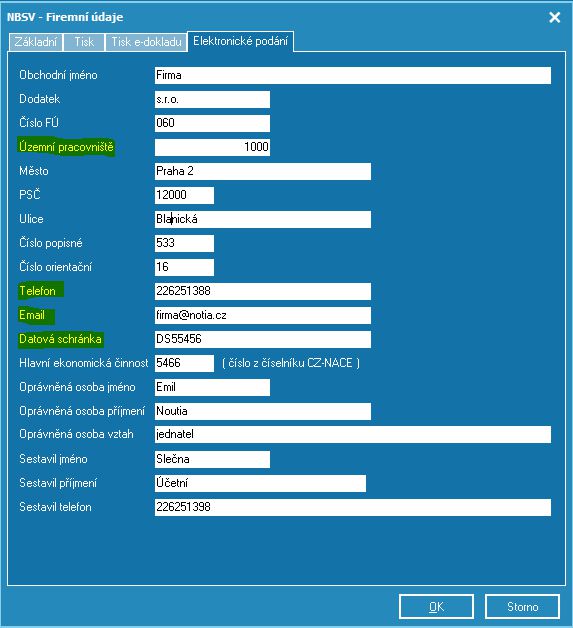The image size is (573, 628).
Task: Focus the Sestavil telefon field
Action: (x=353, y=507)
